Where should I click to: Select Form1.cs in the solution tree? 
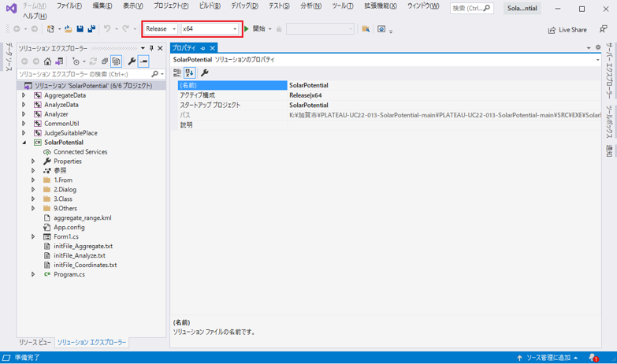[65, 236]
